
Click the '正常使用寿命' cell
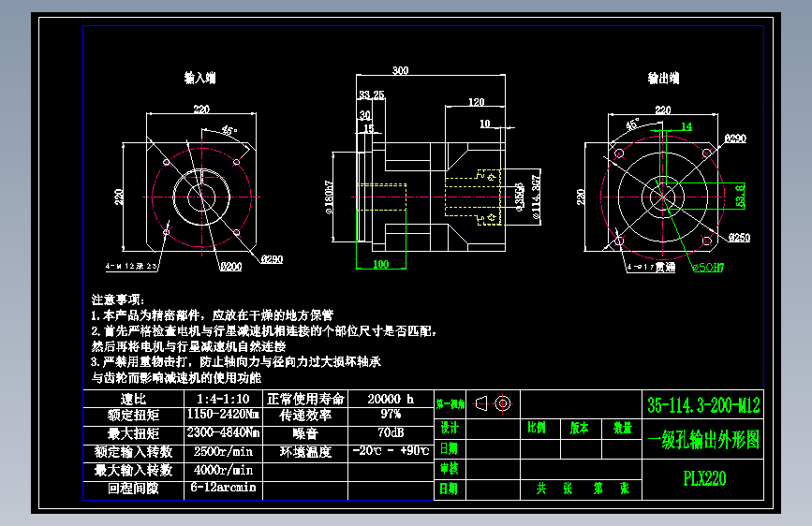tap(305, 399)
